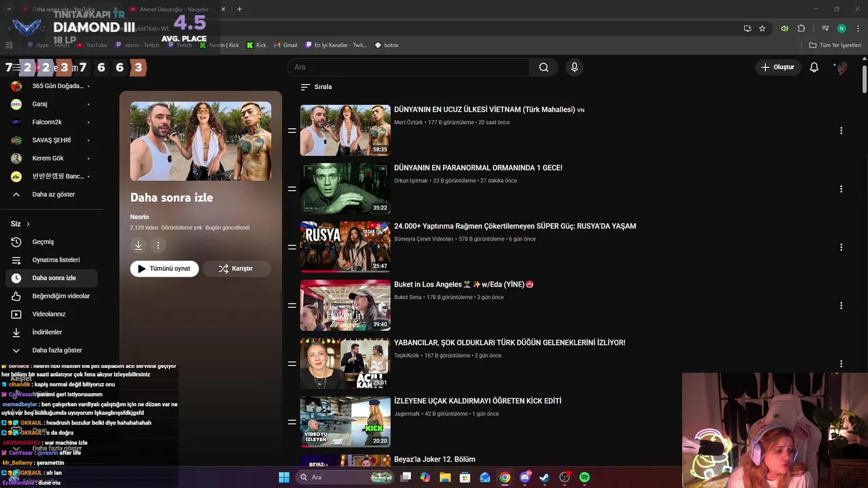Open İndirilenler in sidebar

52,332
